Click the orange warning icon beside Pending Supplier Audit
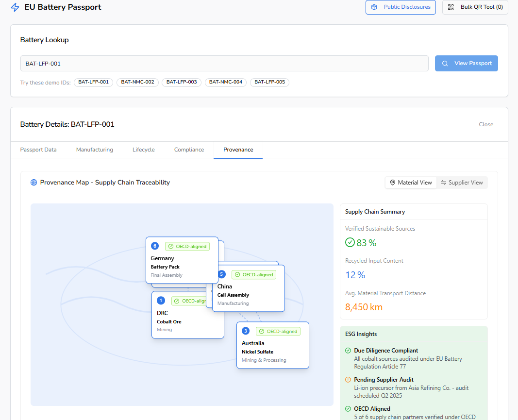Viewport: 518px width, 420px height. tap(348, 380)
